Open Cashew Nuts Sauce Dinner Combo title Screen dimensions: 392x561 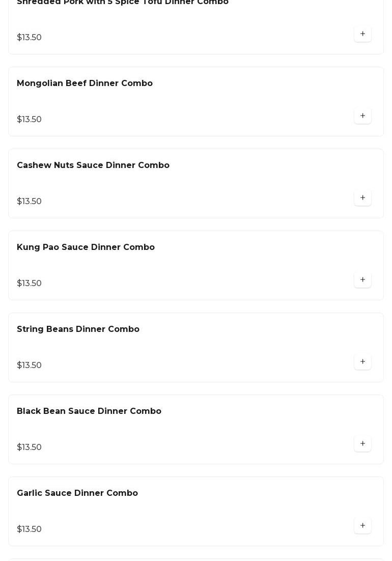point(93,165)
